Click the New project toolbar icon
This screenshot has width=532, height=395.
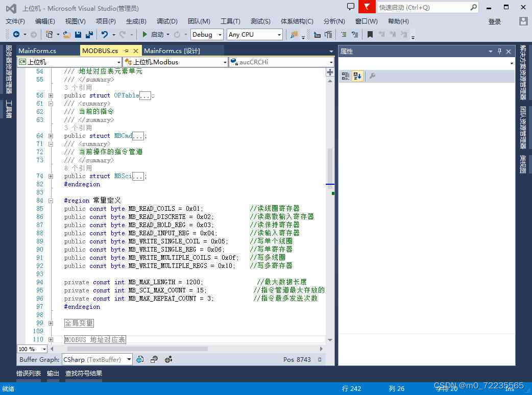pyautogui.click(x=49, y=34)
